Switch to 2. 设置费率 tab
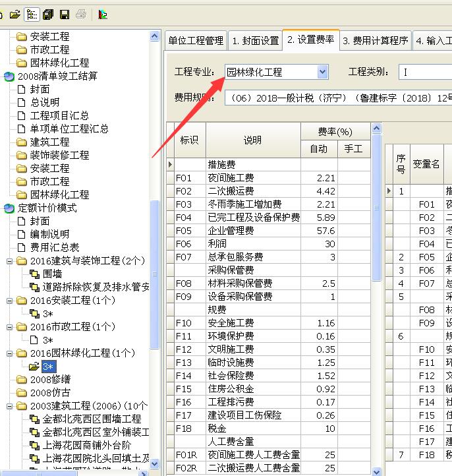 [x=311, y=40]
